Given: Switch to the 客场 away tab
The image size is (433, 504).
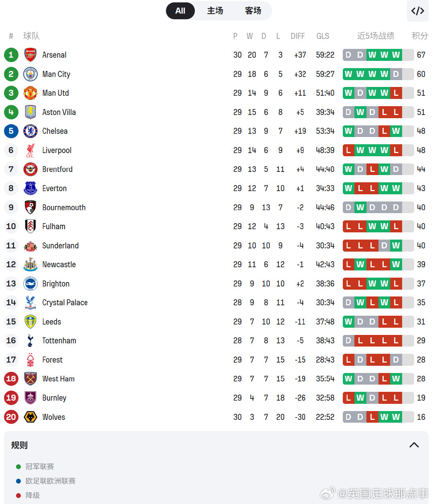Looking at the screenshot, I should 253,11.
